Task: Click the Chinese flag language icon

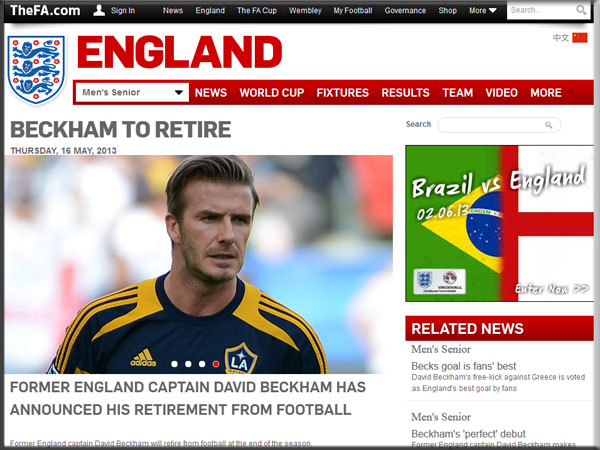Action: tap(580, 38)
